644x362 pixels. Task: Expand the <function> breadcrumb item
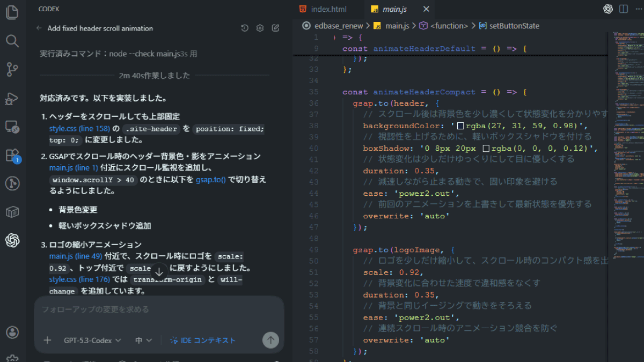(x=449, y=26)
